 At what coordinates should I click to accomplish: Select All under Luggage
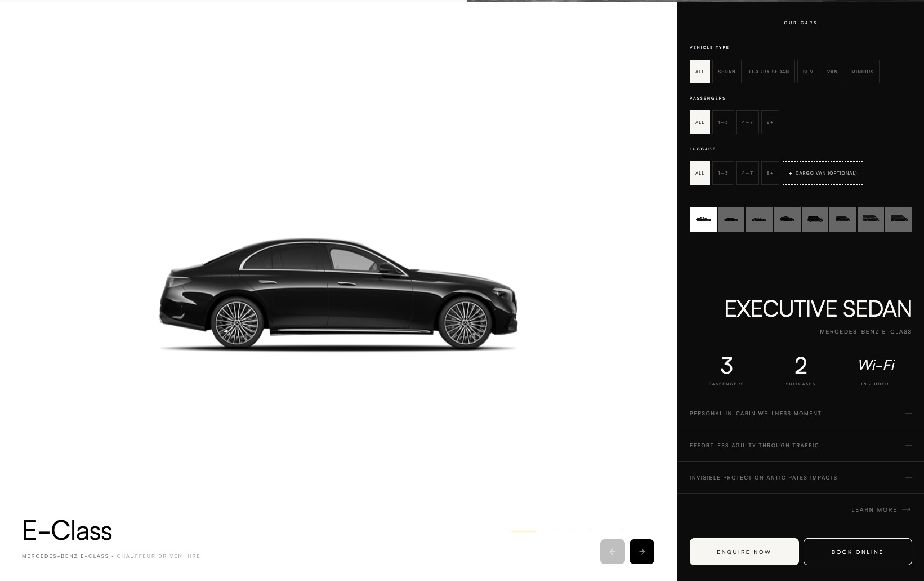[x=700, y=173]
